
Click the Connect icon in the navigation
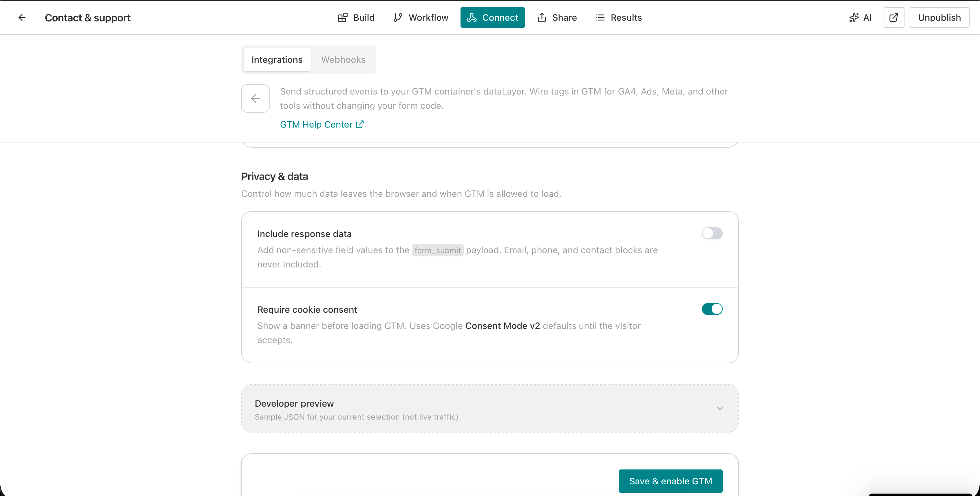(472, 17)
